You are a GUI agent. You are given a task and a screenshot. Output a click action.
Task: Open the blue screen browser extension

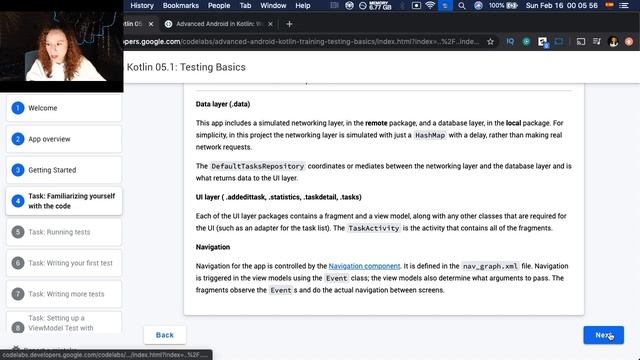click(558, 42)
